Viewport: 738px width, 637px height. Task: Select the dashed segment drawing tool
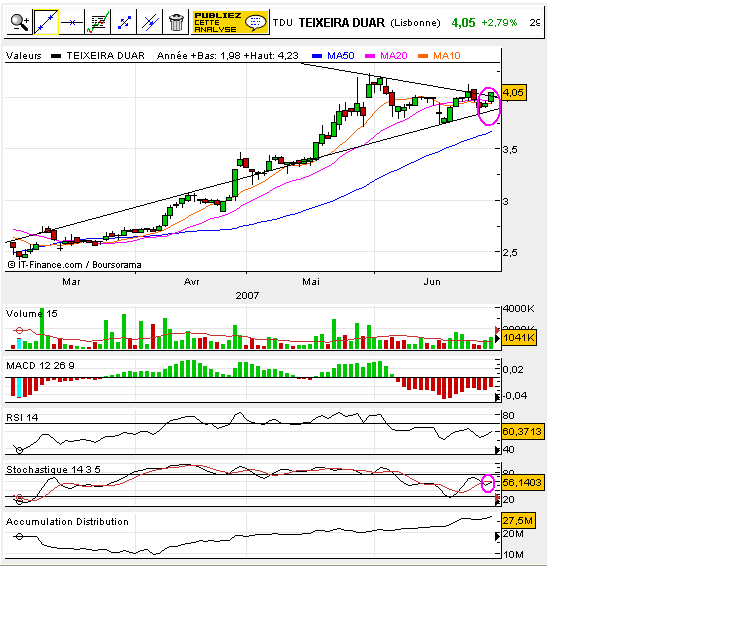(124, 22)
